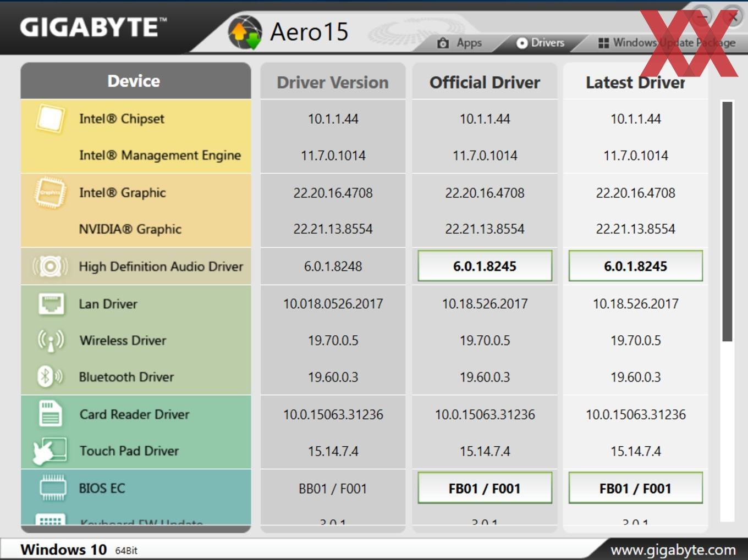Select the Intel® Graphic device label
Viewport: 748px width, 560px height.
[x=122, y=192]
